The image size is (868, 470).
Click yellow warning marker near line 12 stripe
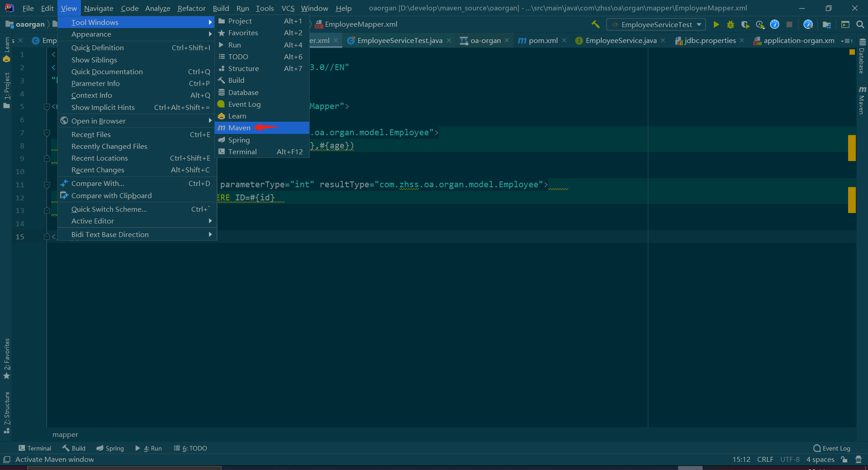click(852, 200)
